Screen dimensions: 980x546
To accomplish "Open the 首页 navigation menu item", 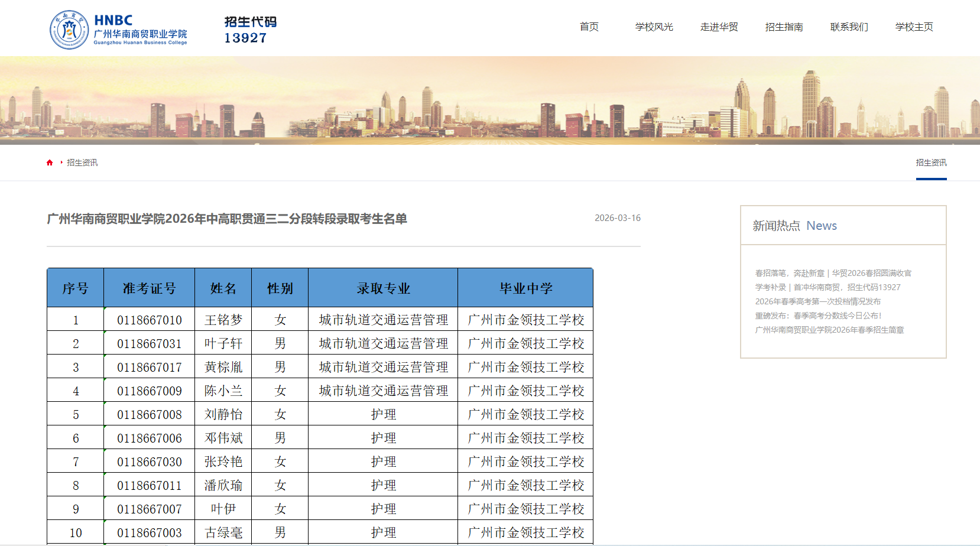I will tap(589, 27).
